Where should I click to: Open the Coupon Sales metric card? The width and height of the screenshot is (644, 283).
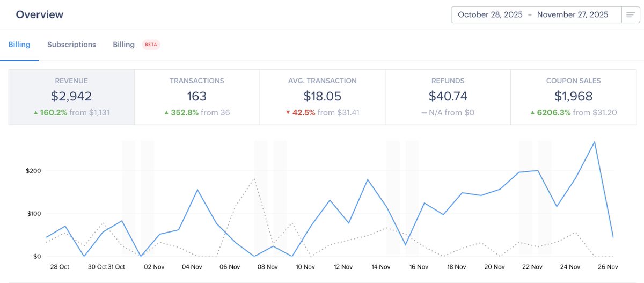(574, 97)
